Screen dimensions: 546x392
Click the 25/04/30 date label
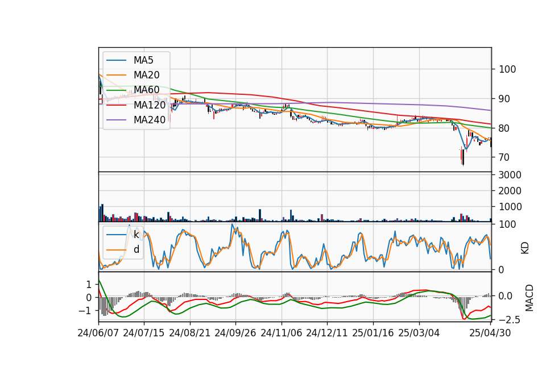[490, 333]
